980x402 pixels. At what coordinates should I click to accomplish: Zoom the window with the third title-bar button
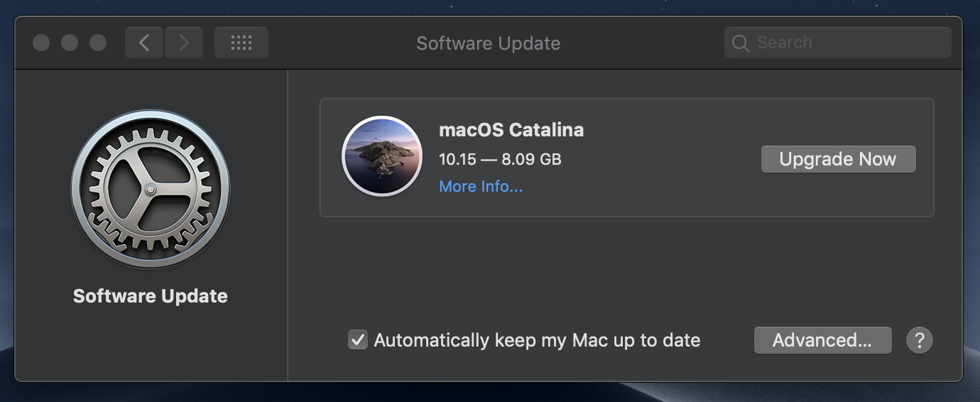click(x=98, y=43)
